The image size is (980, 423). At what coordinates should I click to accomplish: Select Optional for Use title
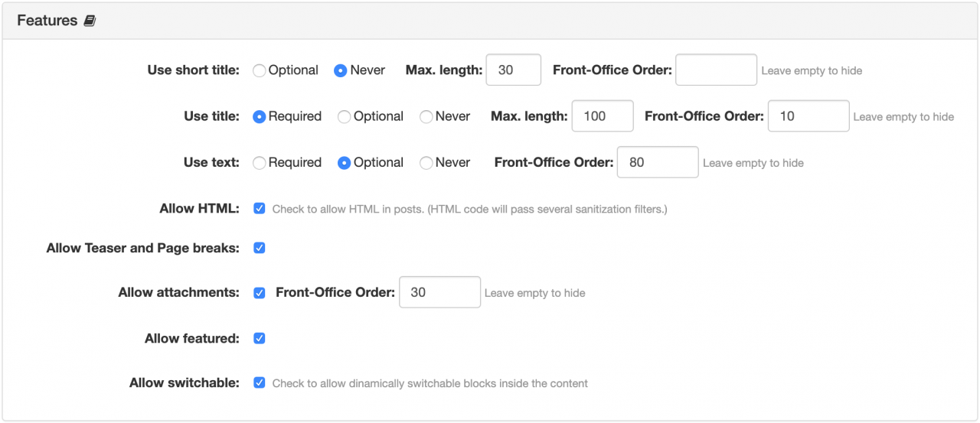coord(345,116)
